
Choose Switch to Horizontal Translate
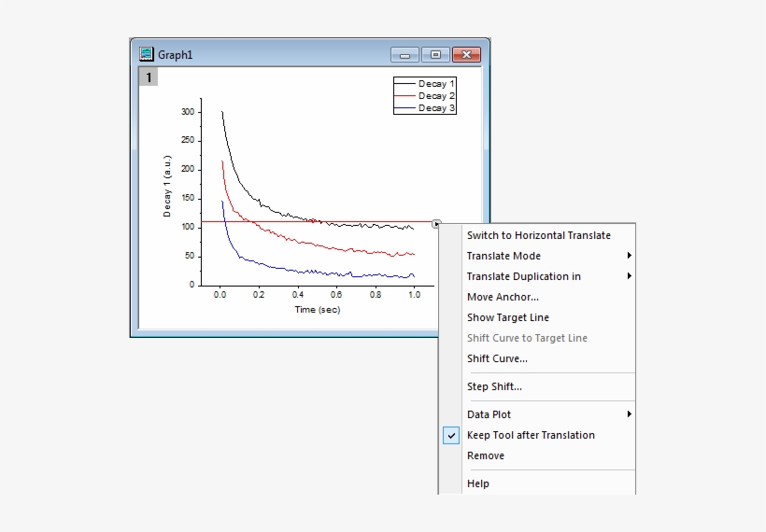pos(538,235)
